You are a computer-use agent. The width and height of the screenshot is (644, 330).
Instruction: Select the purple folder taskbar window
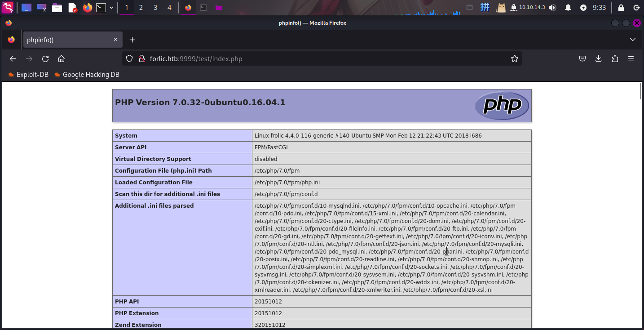[219, 8]
